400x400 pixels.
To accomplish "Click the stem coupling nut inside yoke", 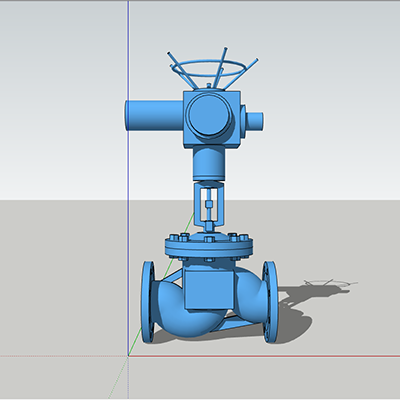I will (x=209, y=204).
